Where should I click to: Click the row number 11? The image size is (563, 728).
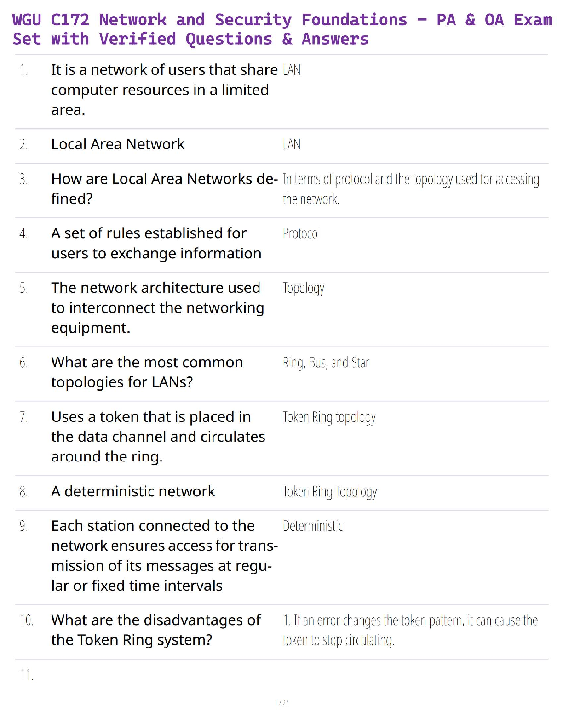point(26,675)
